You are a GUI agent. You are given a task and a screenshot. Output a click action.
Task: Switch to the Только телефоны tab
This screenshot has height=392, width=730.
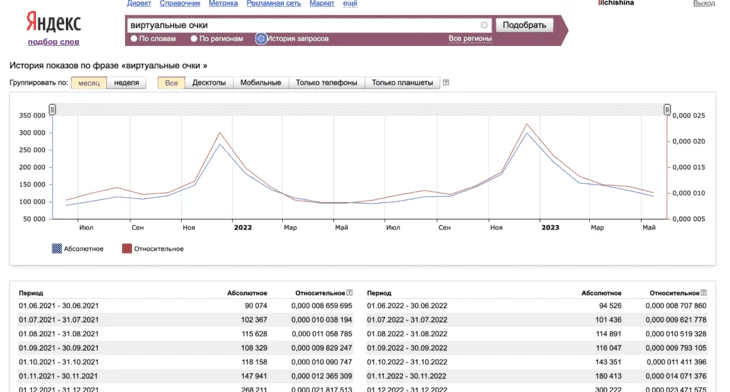click(326, 83)
